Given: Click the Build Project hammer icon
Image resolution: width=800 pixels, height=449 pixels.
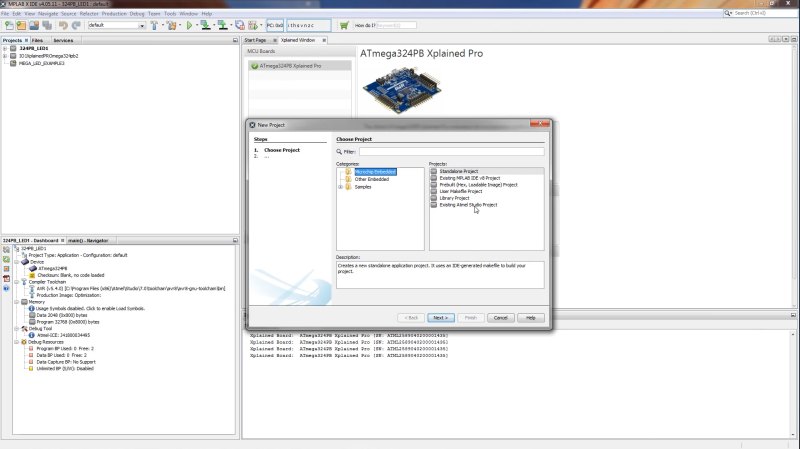Looking at the screenshot, I should (x=154, y=25).
